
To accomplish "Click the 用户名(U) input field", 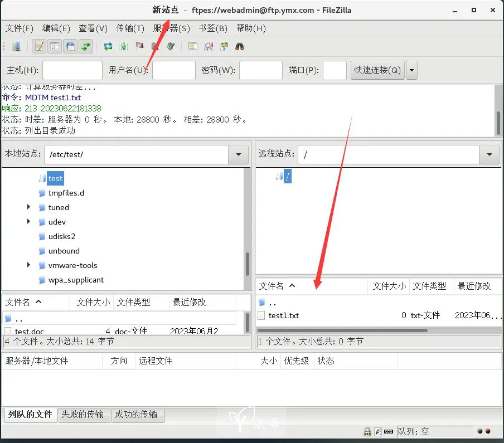I will (174, 70).
